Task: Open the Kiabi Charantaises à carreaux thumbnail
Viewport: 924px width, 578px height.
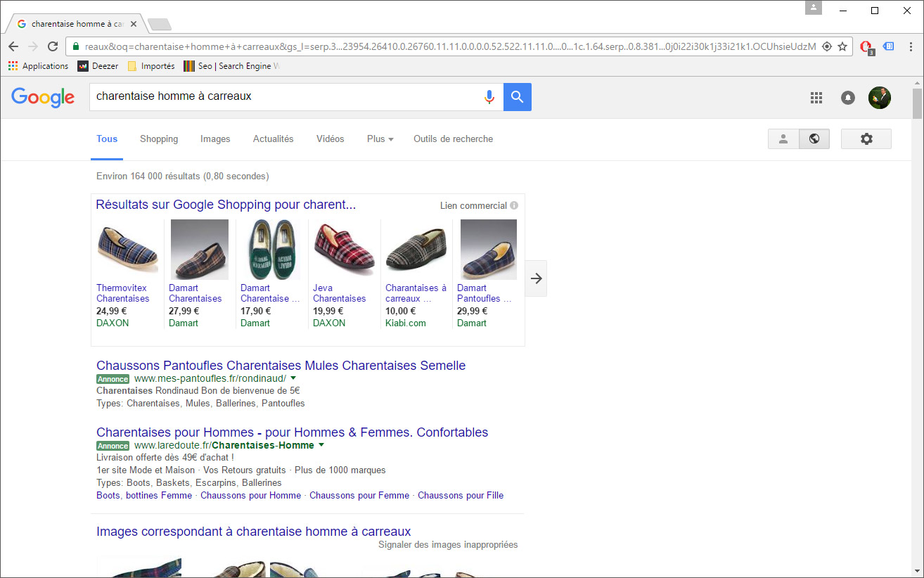Action: coord(416,250)
